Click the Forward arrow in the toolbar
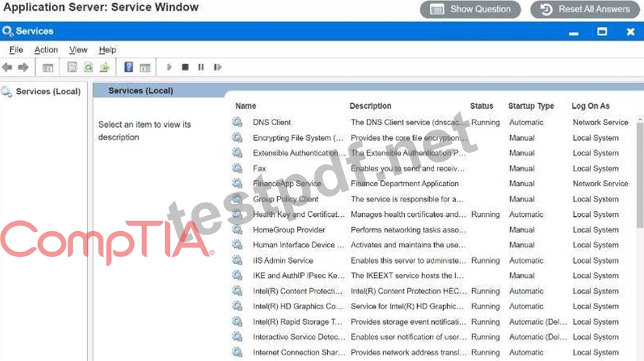 [x=23, y=67]
